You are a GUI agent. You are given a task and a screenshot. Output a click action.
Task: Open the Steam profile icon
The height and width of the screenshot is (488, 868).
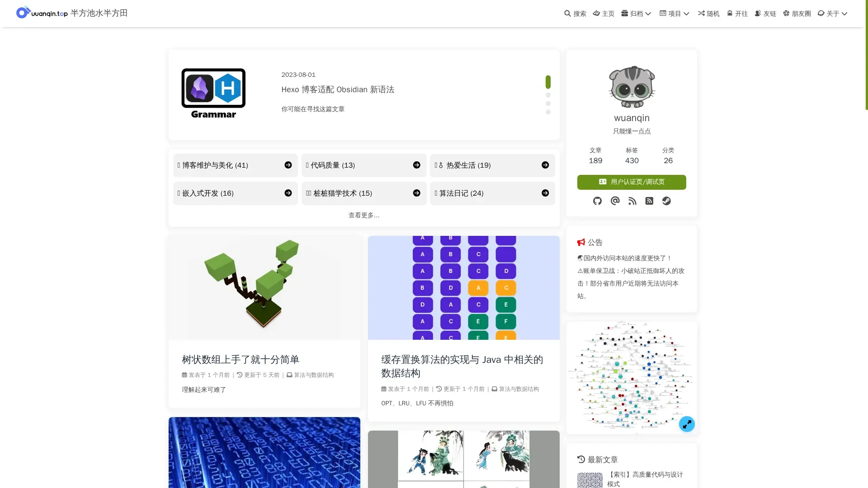[666, 201]
